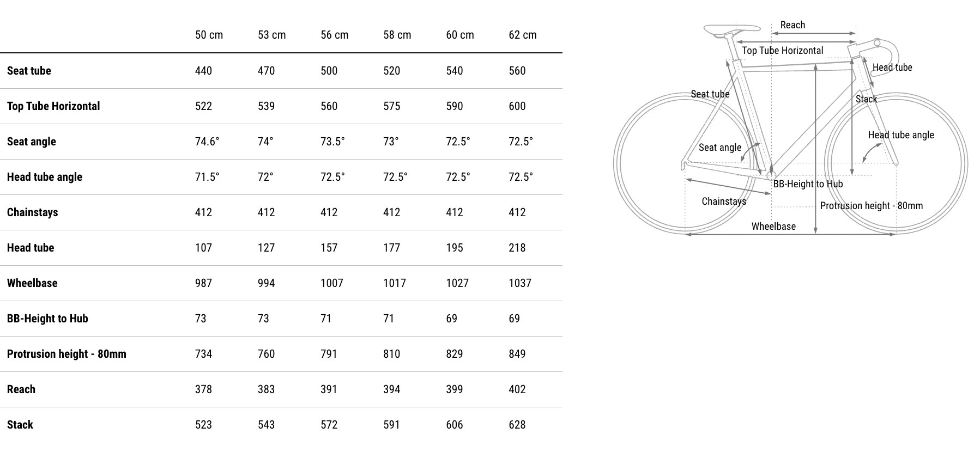Viewport: 980px width, 452px height.
Task: Select the Top Tube Horizontal row label
Action: click(53, 106)
